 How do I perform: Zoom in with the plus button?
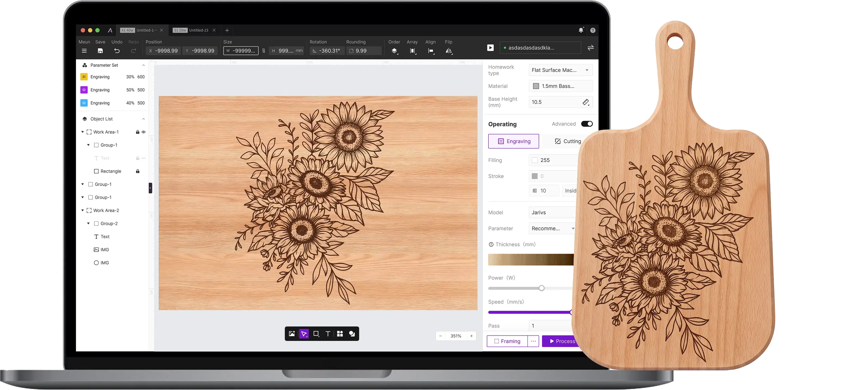(471, 336)
